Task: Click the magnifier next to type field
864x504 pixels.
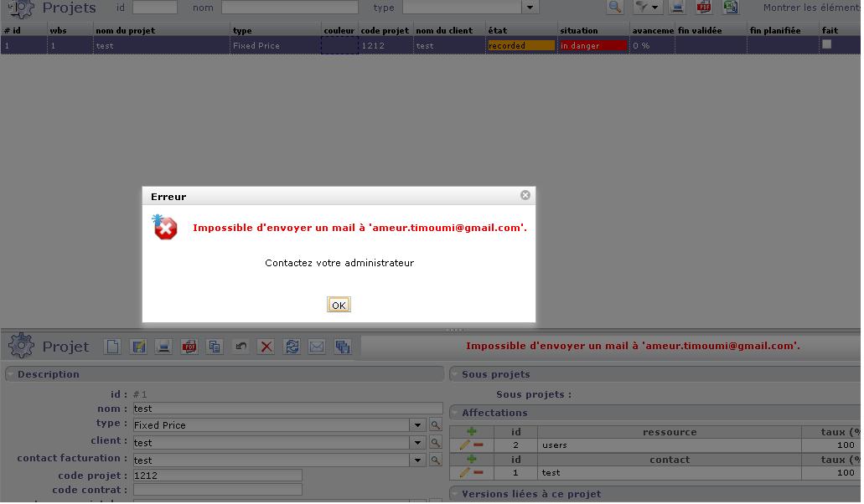Action: [x=435, y=425]
